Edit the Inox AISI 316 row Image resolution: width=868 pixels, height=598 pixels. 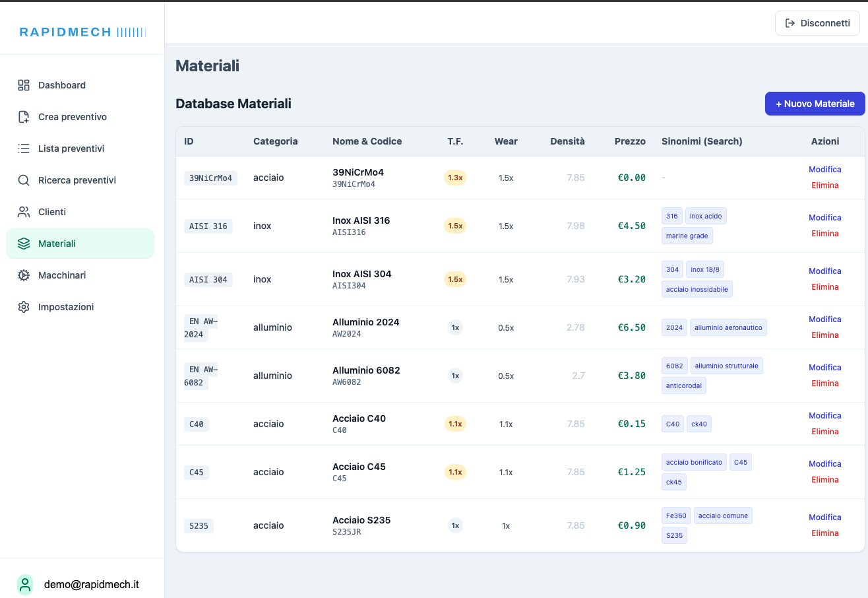tap(824, 218)
